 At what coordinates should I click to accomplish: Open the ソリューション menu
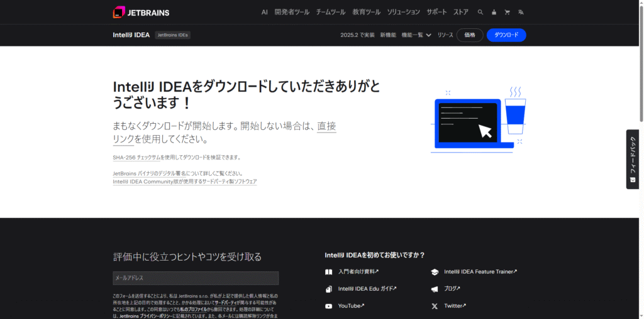click(403, 13)
